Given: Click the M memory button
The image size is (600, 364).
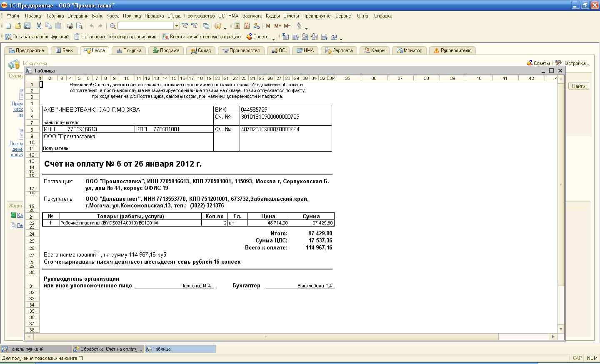Looking at the screenshot, I should coord(268,26).
